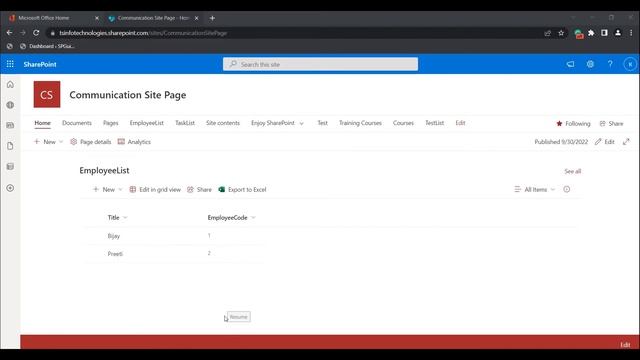Open the SharePoint app launcher grid

coord(10,64)
